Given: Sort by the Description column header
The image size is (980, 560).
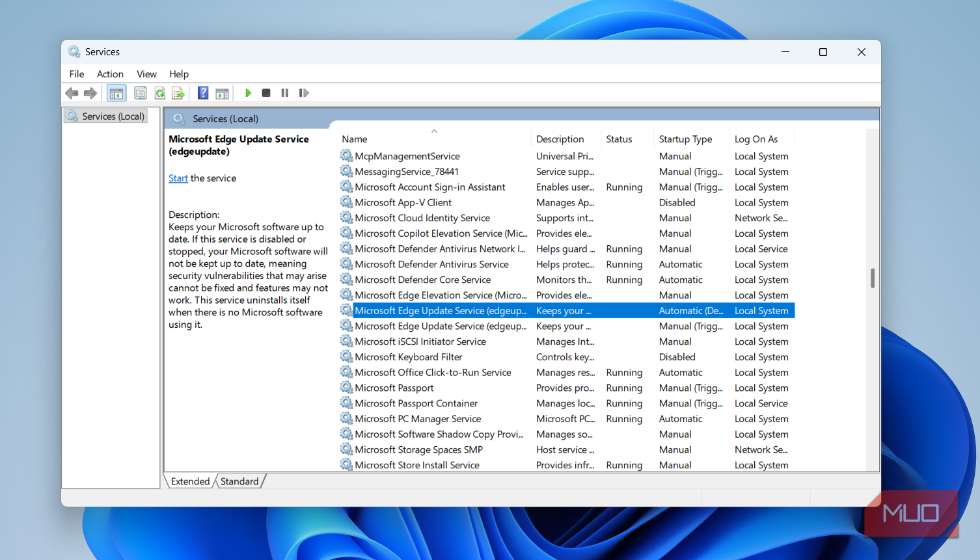Looking at the screenshot, I should [x=566, y=139].
